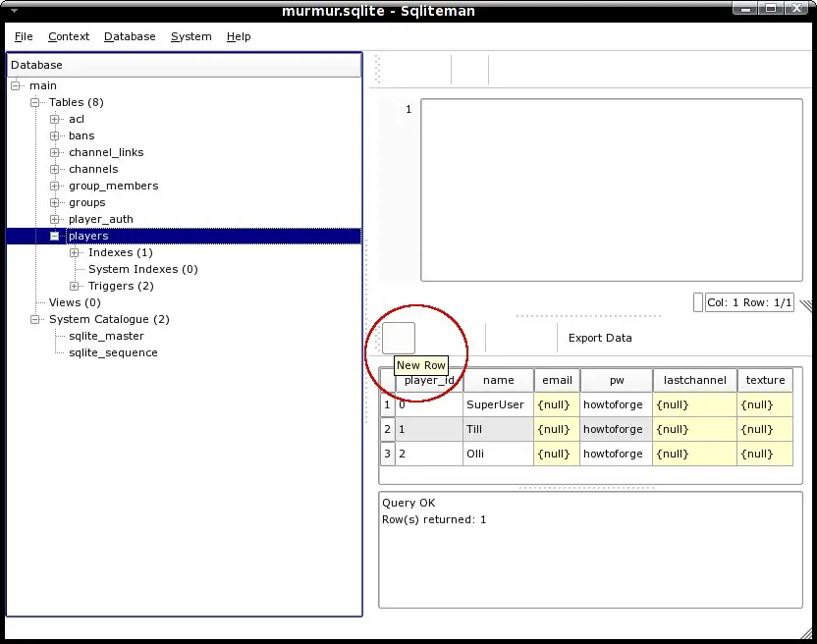Click the New Row toolbar button
The width and height of the screenshot is (817, 644).
399,338
